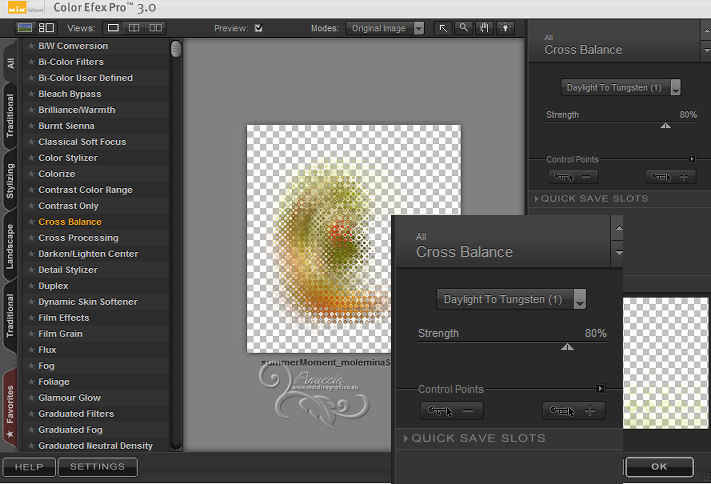Toggle favorite star for Graduated Filters
711x484 pixels.
coord(31,414)
